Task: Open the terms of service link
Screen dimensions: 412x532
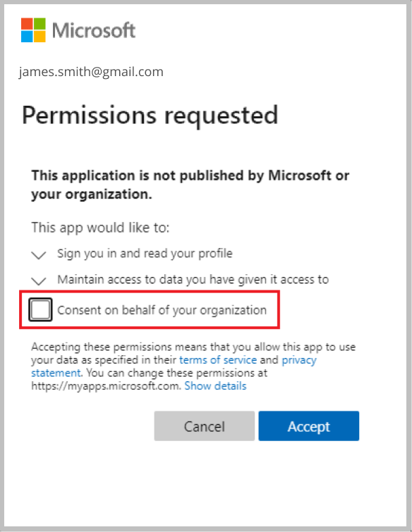Action: (218, 359)
